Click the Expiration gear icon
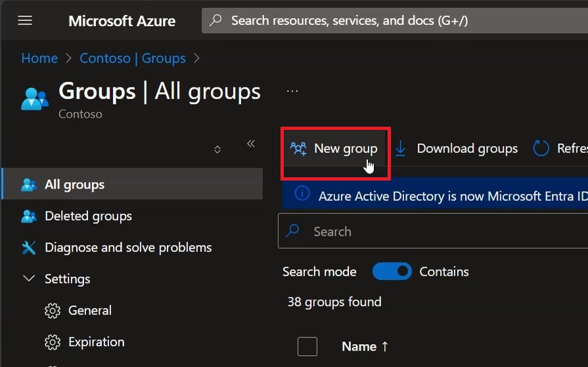This screenshot has height=367, width=588. pyautogui.click(x=53, y=342)
